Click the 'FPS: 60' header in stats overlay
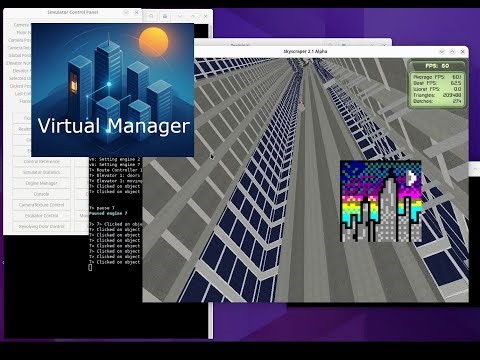This screenshot has height=360, width=480. point(437,66)
